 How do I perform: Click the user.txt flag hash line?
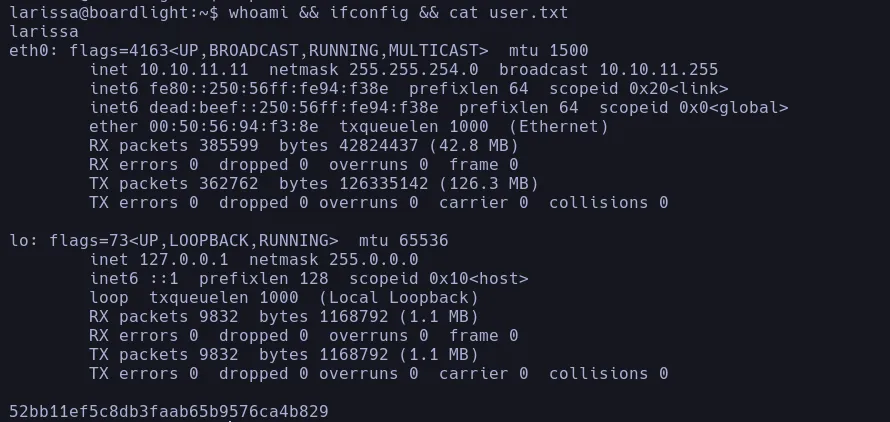(168, 411)
